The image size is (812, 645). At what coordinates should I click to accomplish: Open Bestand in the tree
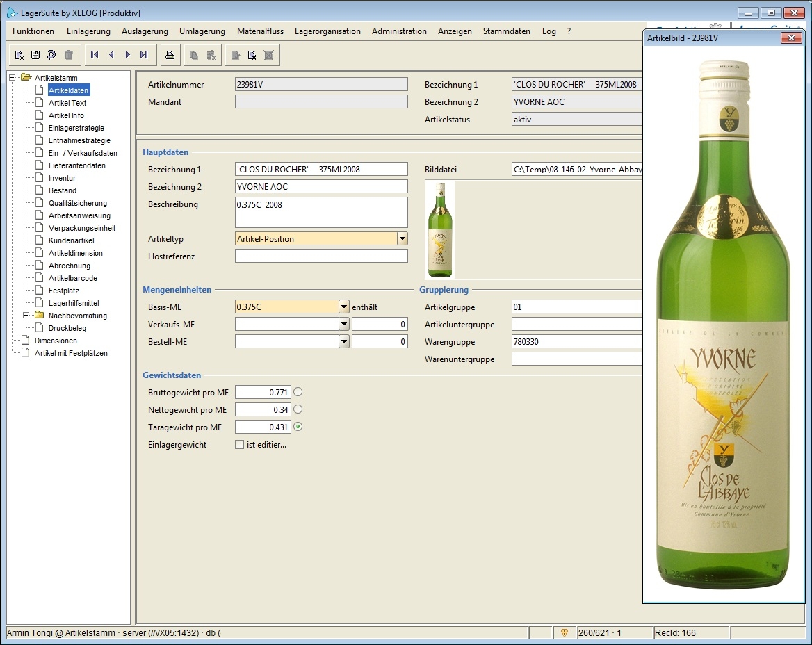click(62, 190)
